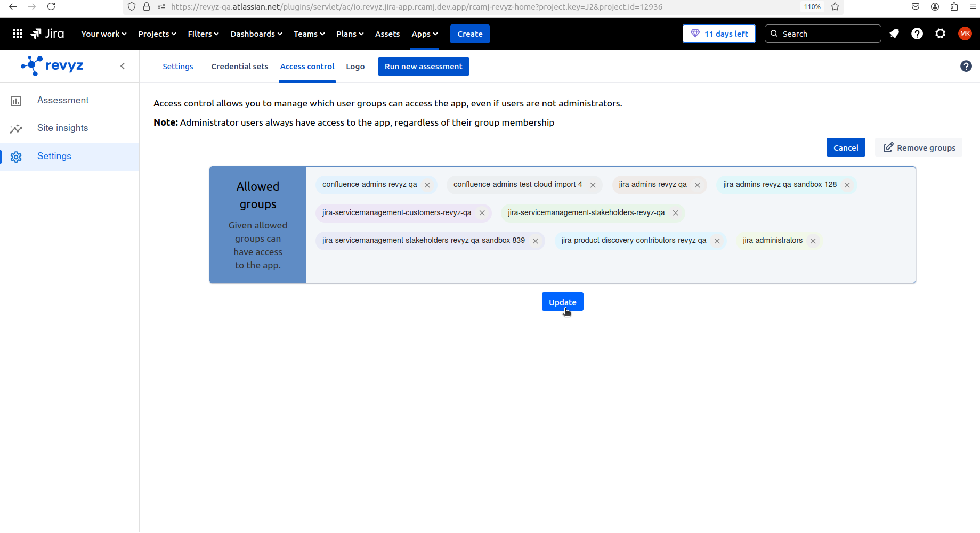Click Run new assessment
The image size is (980, 533).
(x=424, y=67)
